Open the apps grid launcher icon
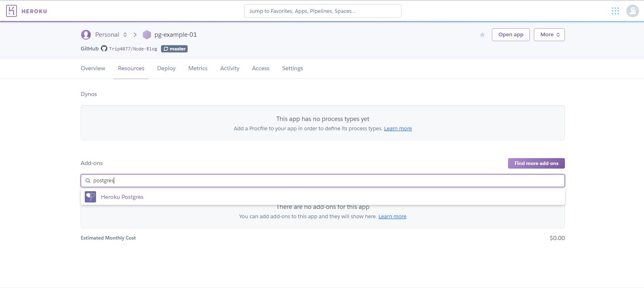 (615, 11)
